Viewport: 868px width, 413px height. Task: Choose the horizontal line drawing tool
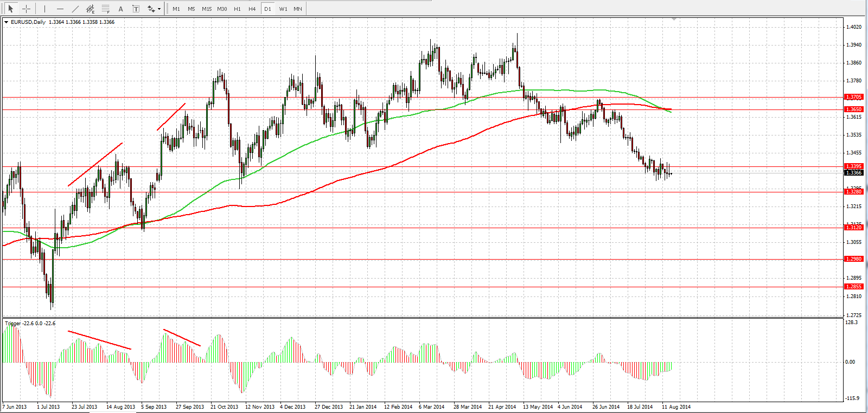[60, 9]
